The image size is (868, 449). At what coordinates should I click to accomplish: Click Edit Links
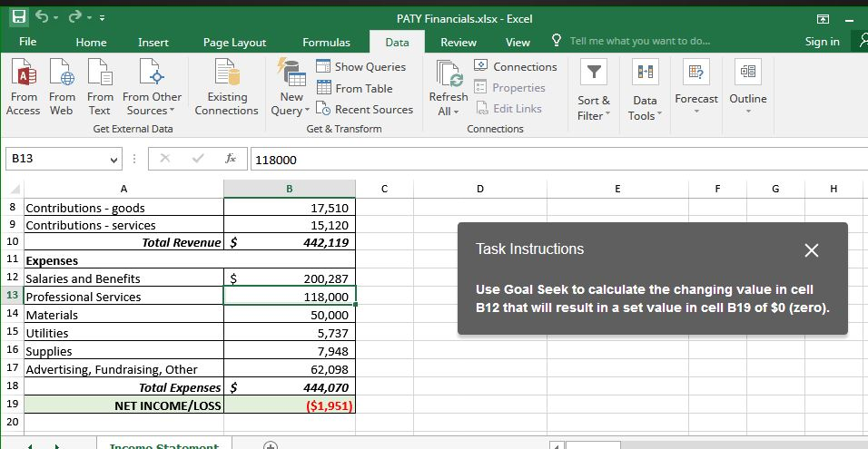(x=508, y=109)
